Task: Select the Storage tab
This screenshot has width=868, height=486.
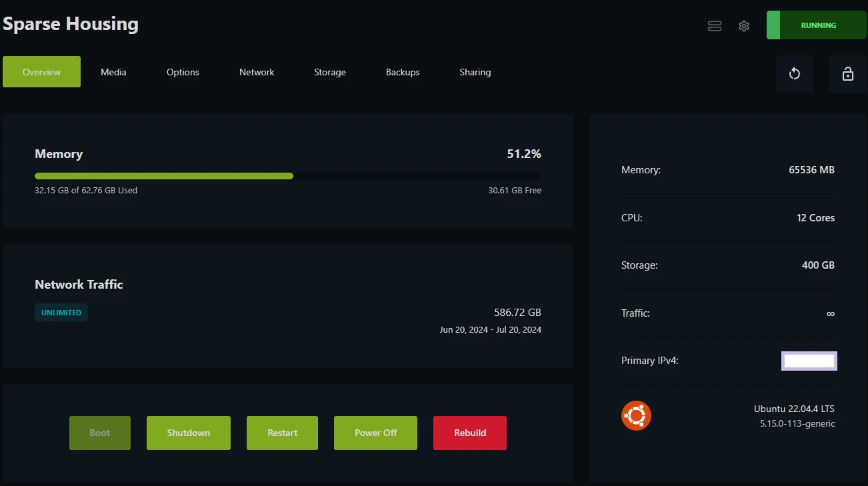Action: [x=330, y=72]
